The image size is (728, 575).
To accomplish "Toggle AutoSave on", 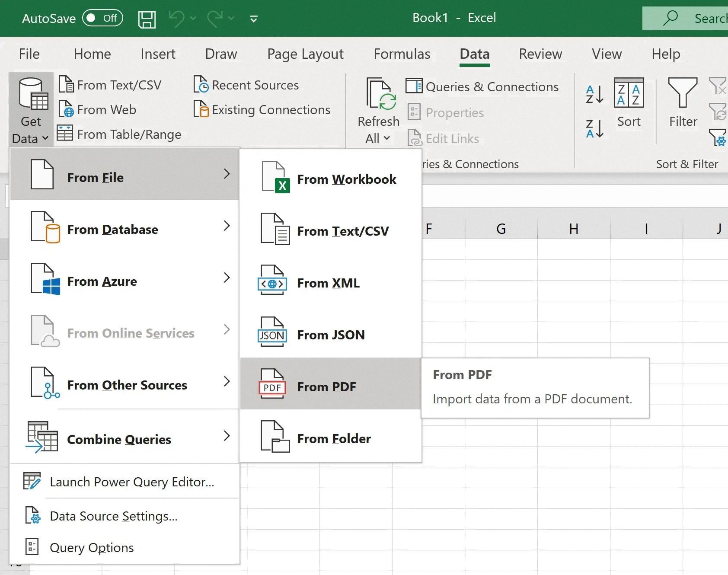I will pos(102,18).
